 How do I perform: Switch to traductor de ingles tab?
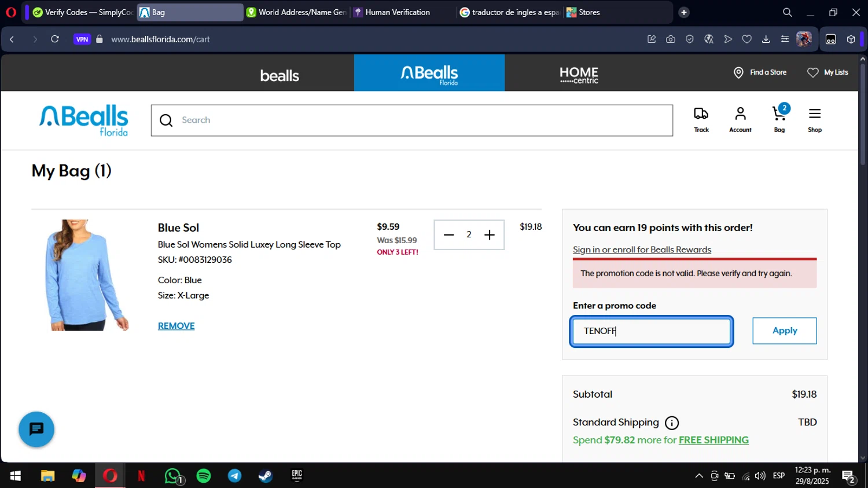tap(509, 12)
